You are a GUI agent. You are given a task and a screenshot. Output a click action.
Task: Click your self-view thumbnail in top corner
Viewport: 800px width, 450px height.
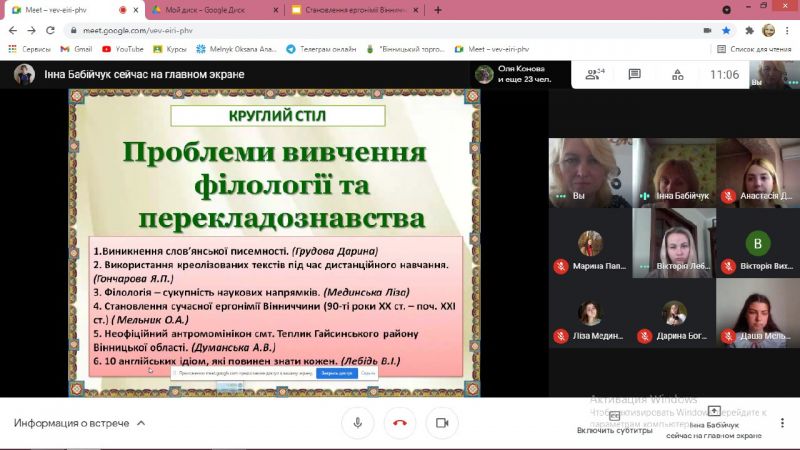tap(774, 74)
